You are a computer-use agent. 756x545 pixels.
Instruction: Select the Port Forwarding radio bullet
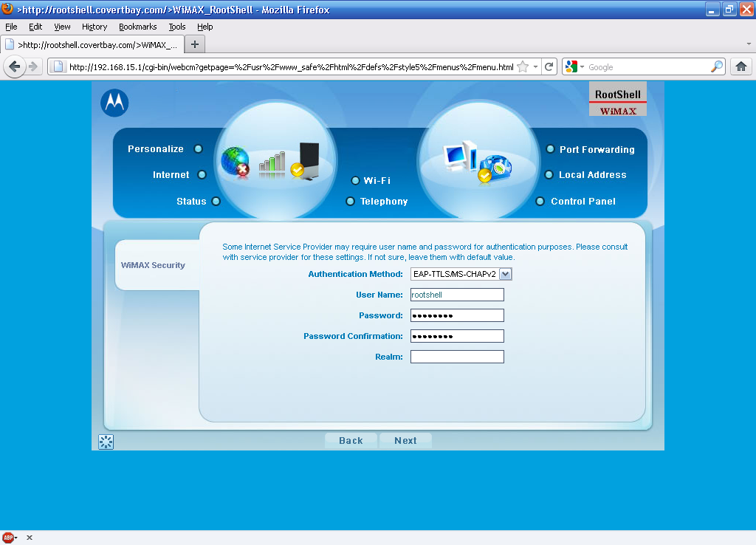550,149
